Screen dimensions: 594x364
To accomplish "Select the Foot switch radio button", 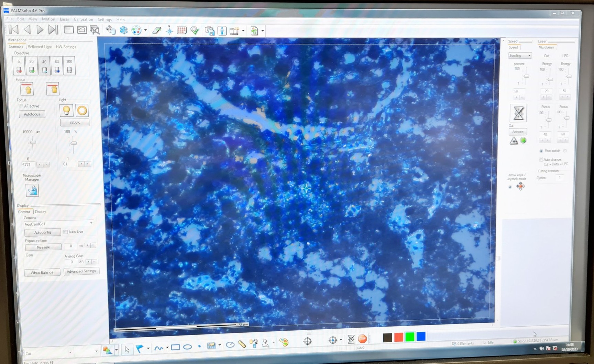I will point(541,150).
